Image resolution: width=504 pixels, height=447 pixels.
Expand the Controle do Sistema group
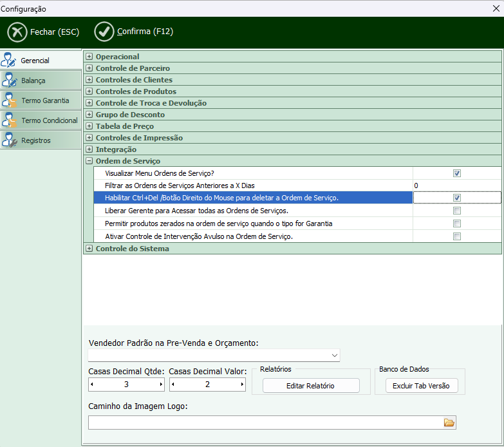(89, 249)
